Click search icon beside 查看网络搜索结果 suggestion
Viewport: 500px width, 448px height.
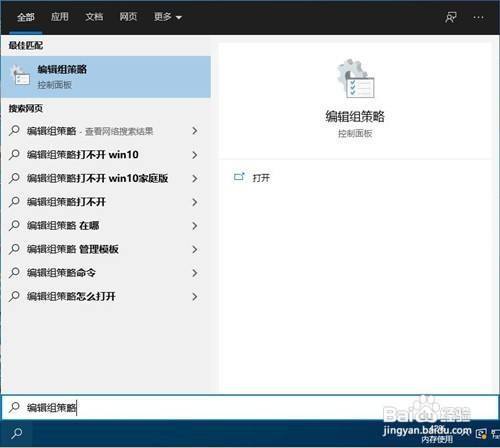pyautogui.click(x=14, y=130)
